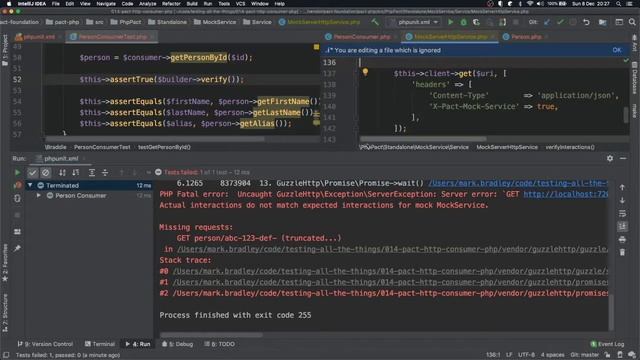The width and height of the screenshot is (640, 360).
Task: Print the console output
Action: point(622,240)
